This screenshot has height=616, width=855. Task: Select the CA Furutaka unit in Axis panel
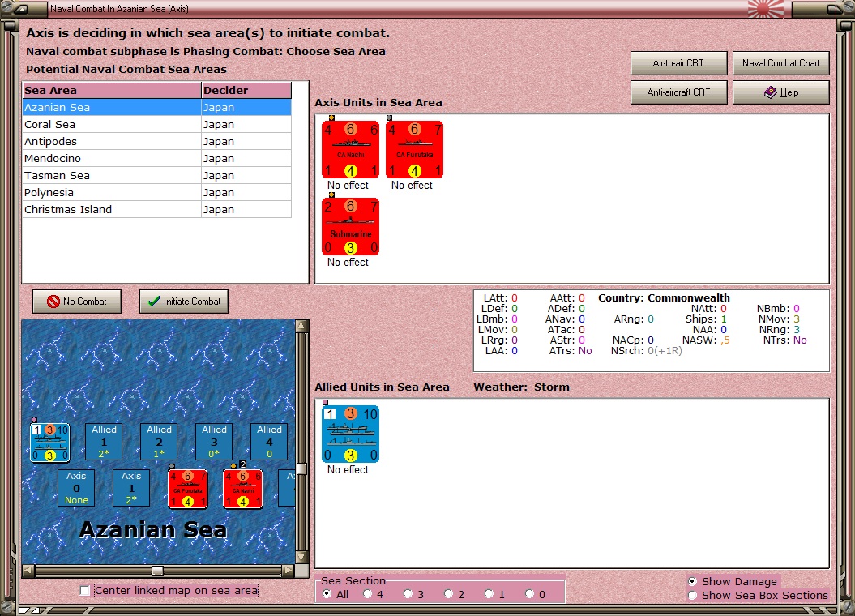click(414, 149)
